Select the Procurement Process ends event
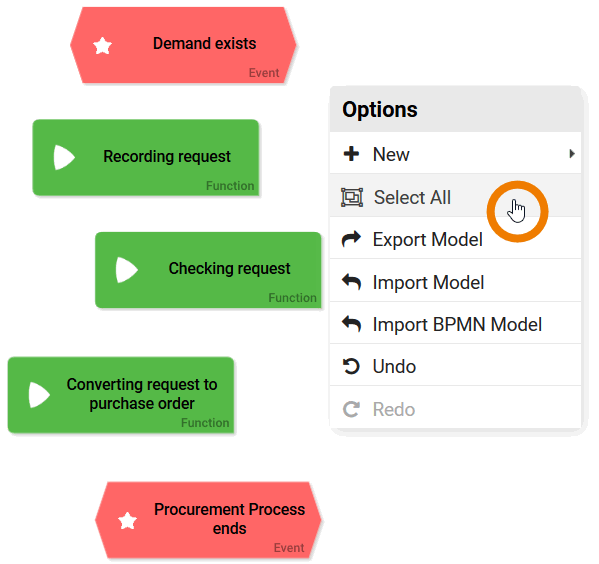The image size is (599, 564). tap(208, 520)
